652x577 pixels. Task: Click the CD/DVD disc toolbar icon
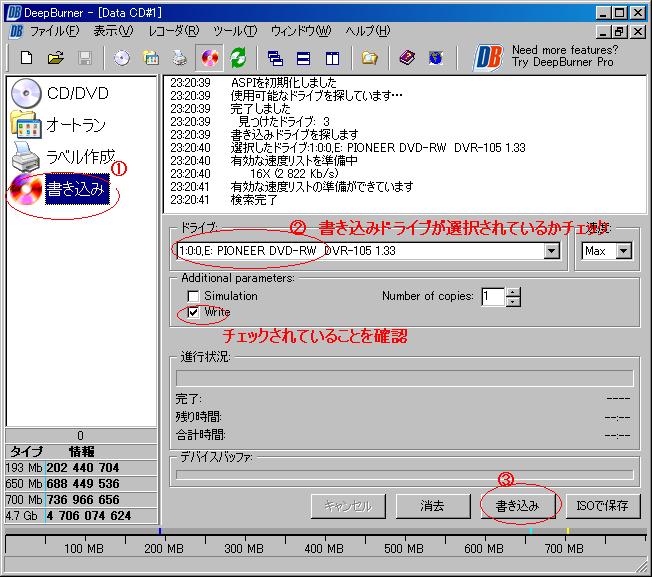pos(122,58)
